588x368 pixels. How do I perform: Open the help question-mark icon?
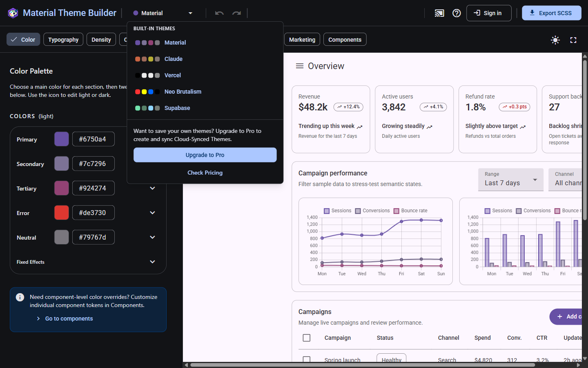click(457, 13)
